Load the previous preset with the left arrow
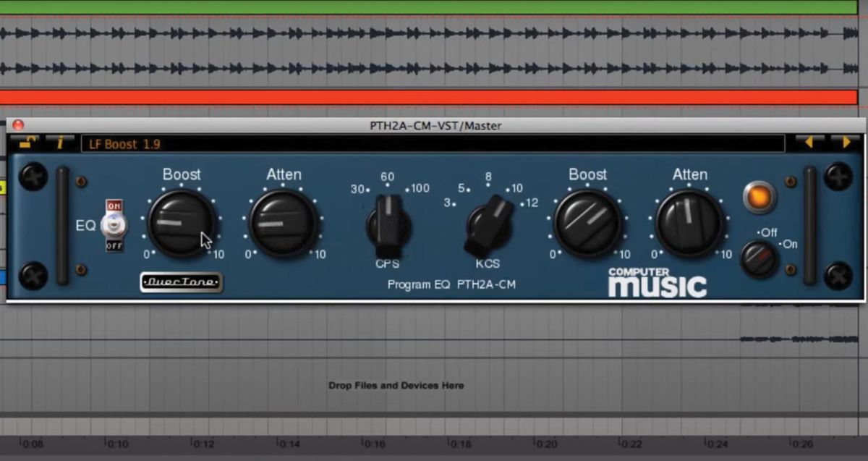The height and width of the screenshot is (461, 868). point(809,143)
